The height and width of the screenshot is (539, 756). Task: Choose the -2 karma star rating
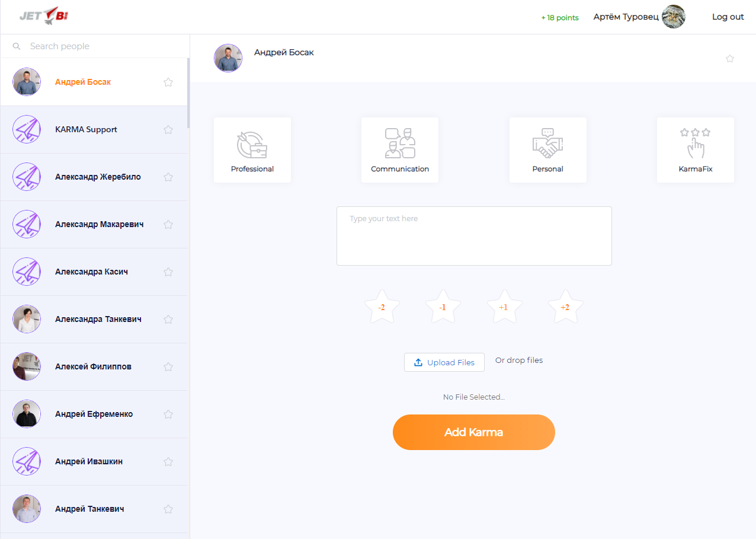[382, 307]
